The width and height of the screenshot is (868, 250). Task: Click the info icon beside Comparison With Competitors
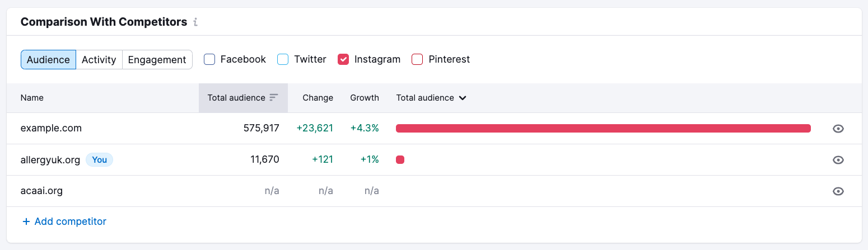click(195, 22)
